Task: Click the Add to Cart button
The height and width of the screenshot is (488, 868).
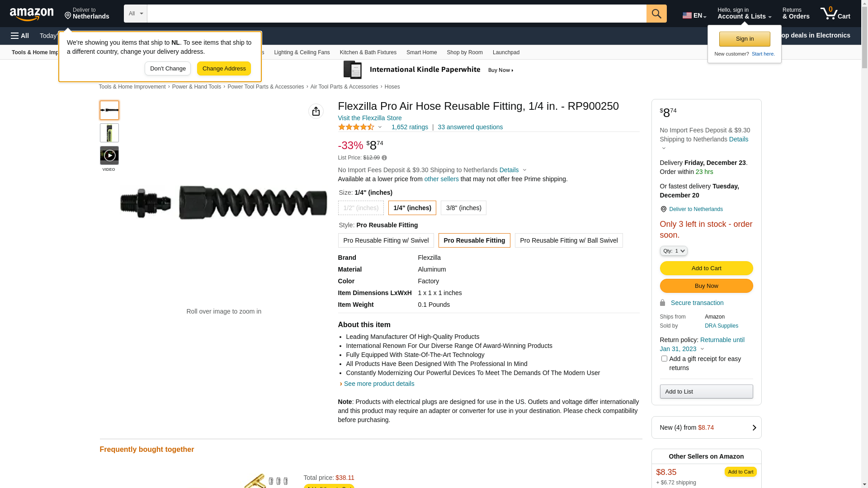Action: 706,268
